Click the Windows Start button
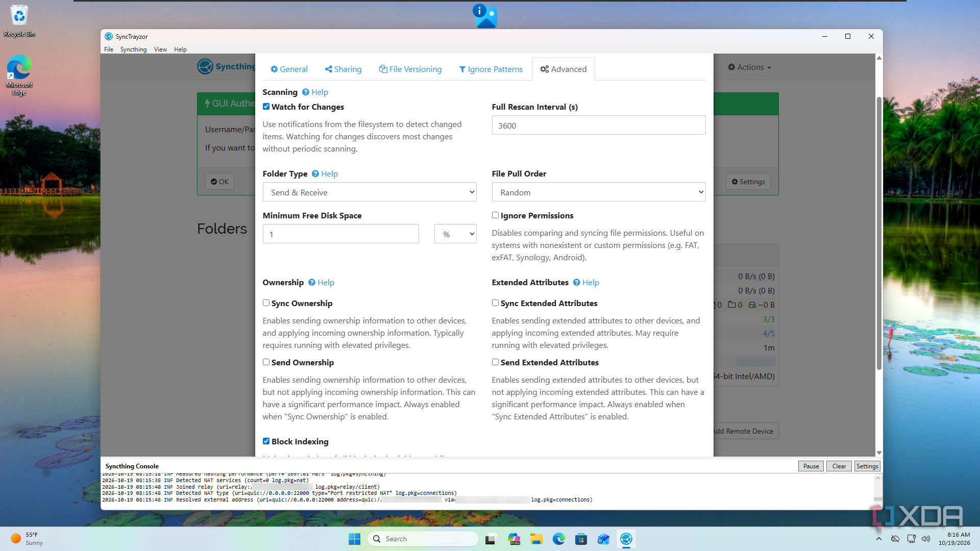Image resolution: width=980 pixels, height=551 pixels. pyautogui.click(x=354, y=539)
